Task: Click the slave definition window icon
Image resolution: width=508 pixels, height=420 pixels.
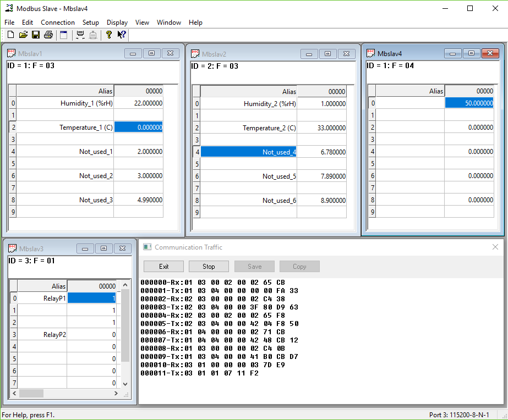Action: pyautogui.click(x=64, y=35)
